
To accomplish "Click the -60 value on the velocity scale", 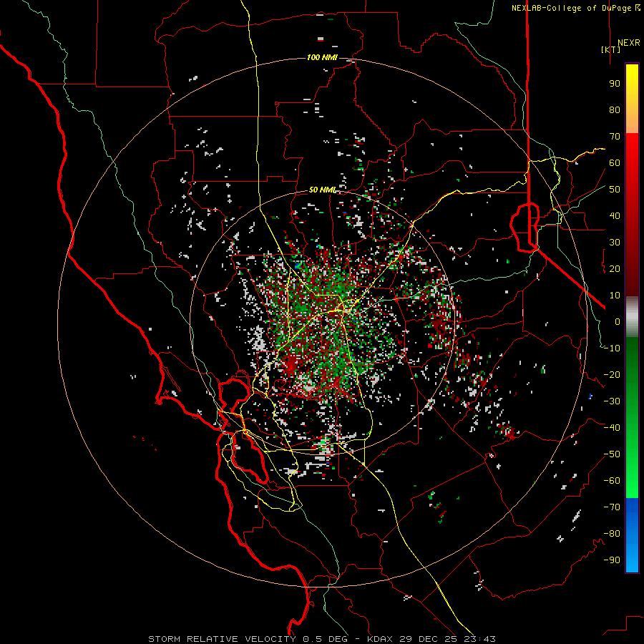I will point(612,481).
